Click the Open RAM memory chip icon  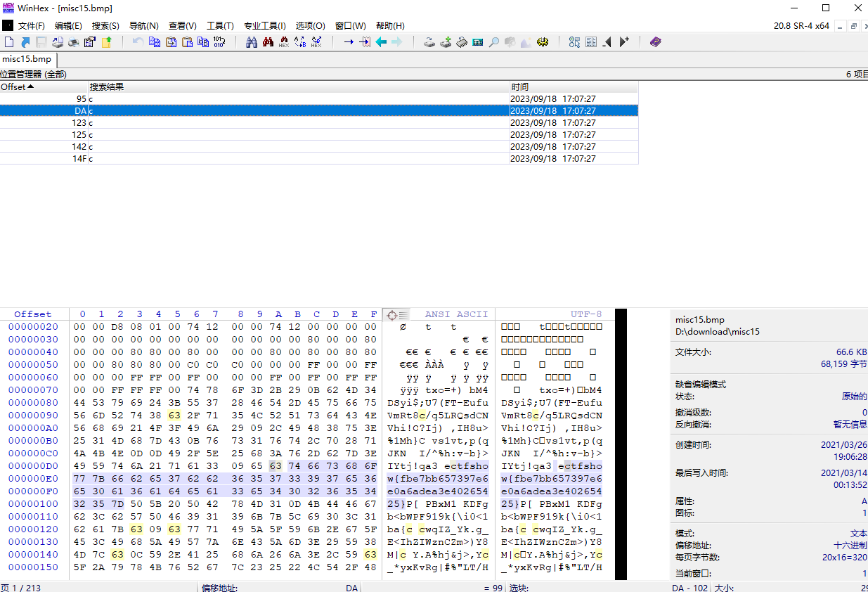[462, 42]
